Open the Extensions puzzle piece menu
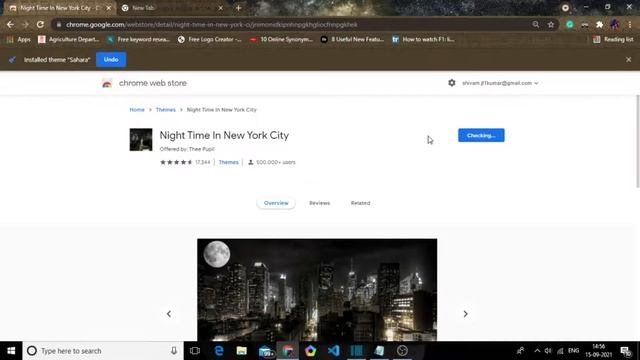The width and height of the screenshot is (640, 360). 599,24
